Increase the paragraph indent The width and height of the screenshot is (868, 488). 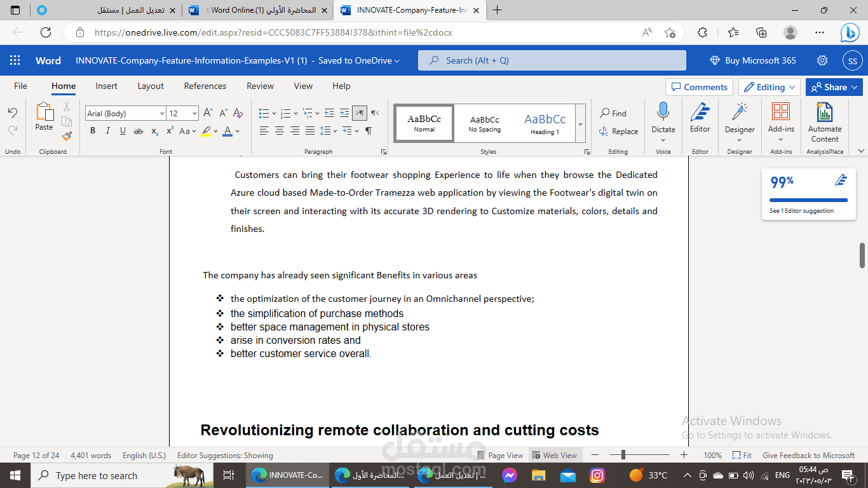(344, 113)
